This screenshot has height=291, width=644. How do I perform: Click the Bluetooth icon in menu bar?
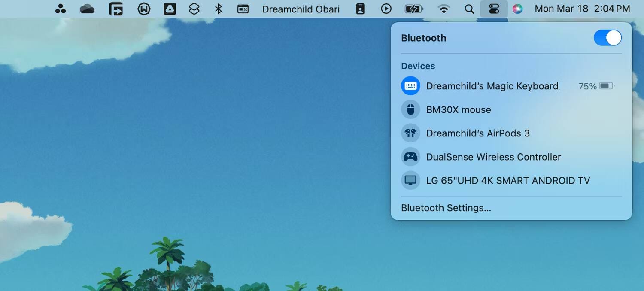[218, 9]
